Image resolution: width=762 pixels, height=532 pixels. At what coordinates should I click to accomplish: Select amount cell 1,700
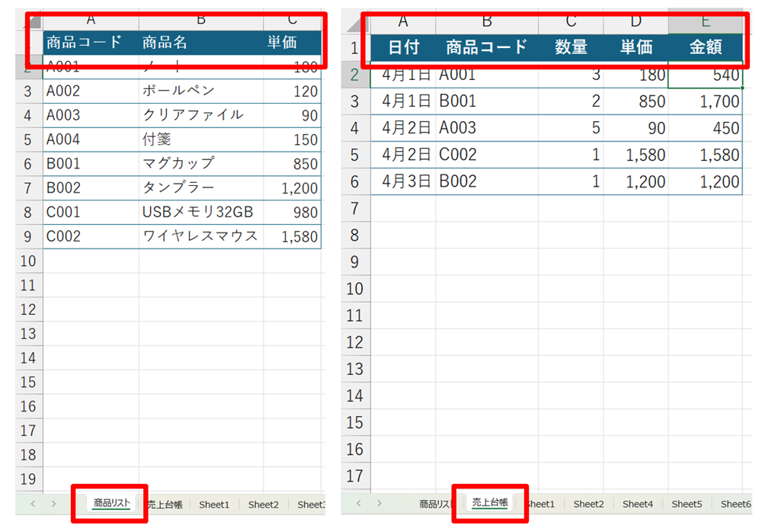pos(705,101)
